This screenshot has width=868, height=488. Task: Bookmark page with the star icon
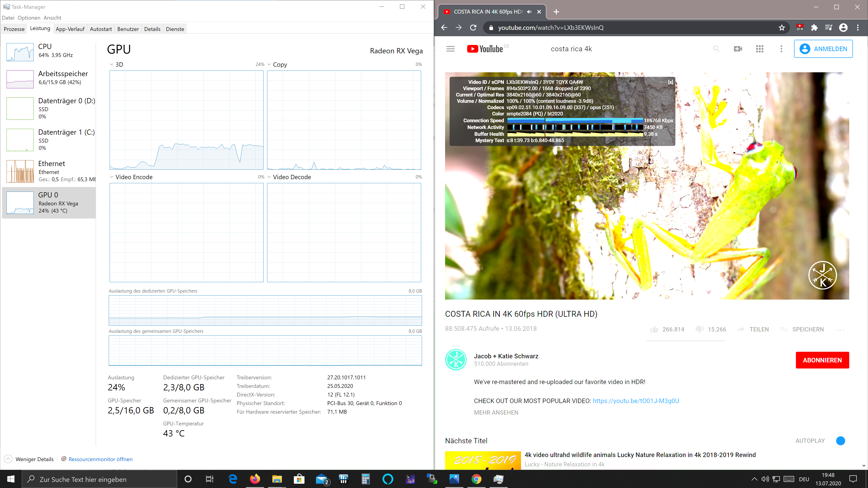782,28
